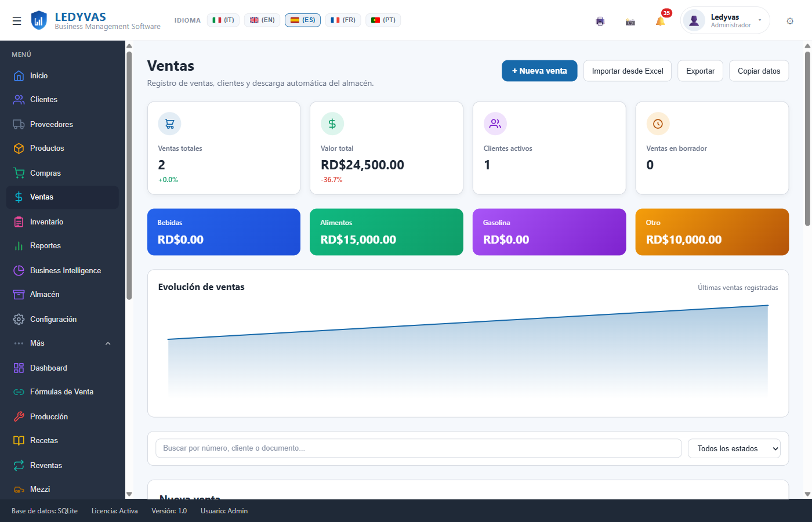Switch language to Portuguese (PT)

[x=383, y=20]
